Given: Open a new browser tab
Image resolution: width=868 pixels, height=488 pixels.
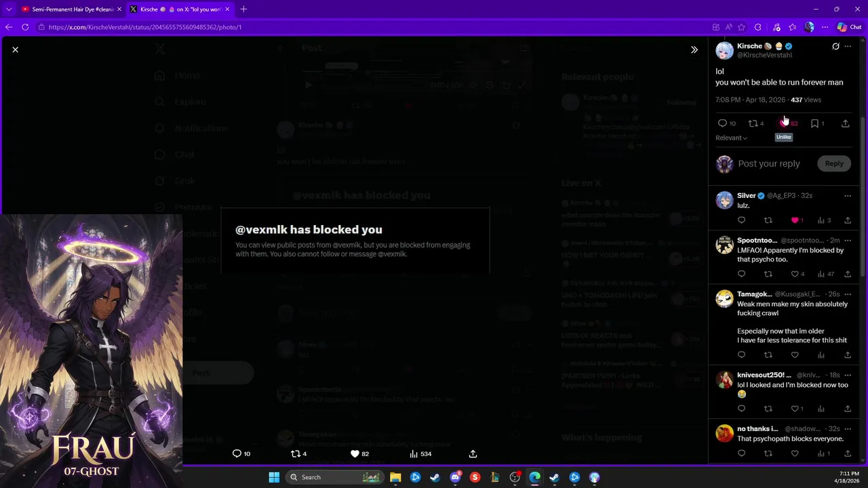Looking at the screenshot, I should (243, 9).
